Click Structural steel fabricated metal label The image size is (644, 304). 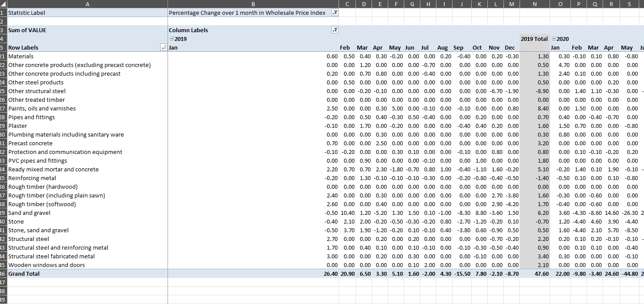[51, 256]
